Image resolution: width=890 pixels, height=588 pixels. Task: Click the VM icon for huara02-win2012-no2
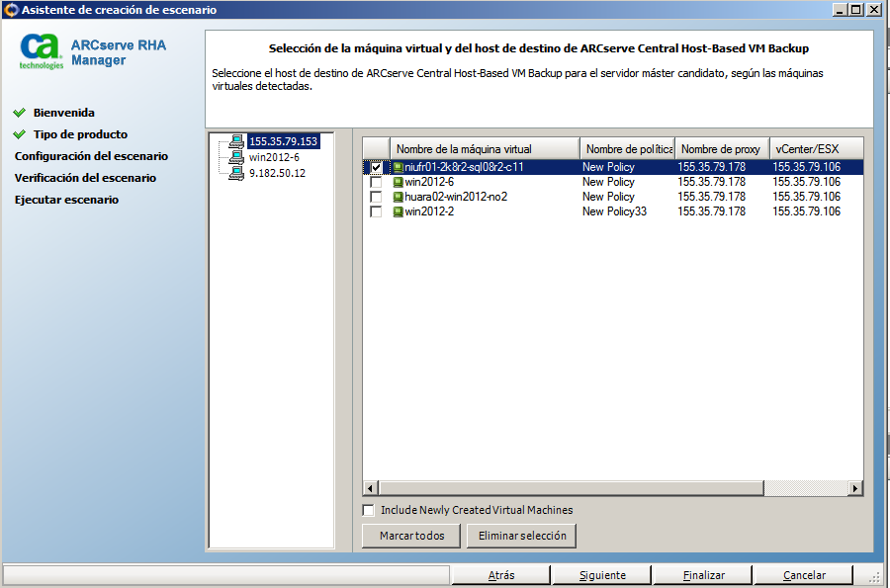(x=399, y=197)
